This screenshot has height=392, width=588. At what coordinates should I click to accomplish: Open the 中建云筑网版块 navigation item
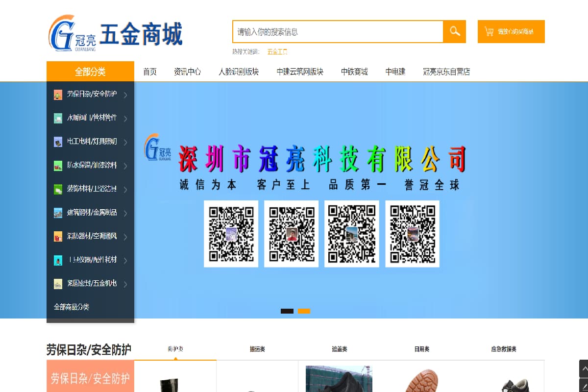(x=300, y=72)
